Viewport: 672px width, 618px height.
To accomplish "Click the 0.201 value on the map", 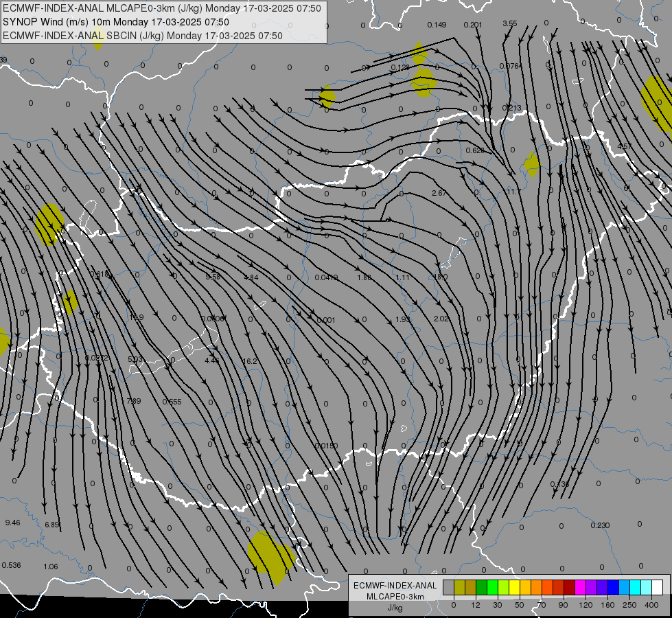I will click(x=473, y=25).
